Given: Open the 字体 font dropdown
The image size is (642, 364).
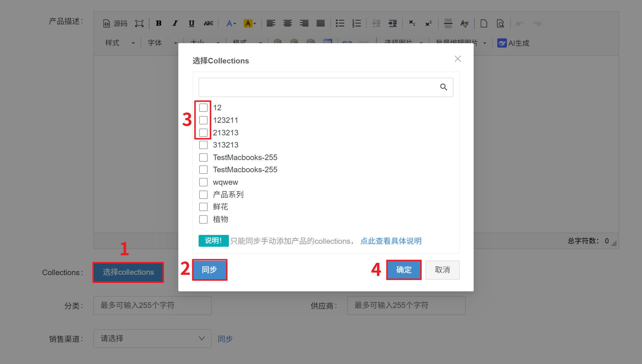Looking at the screenshot, I should 162,43.
